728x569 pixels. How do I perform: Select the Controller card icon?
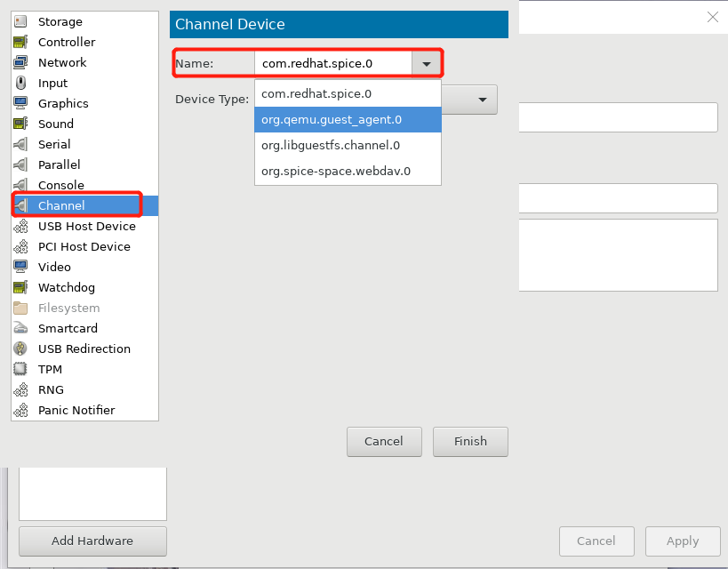(x=20, y=43)
